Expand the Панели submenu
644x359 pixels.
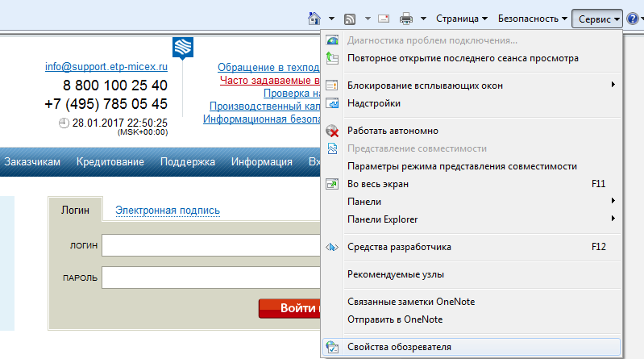click(364, 201)
